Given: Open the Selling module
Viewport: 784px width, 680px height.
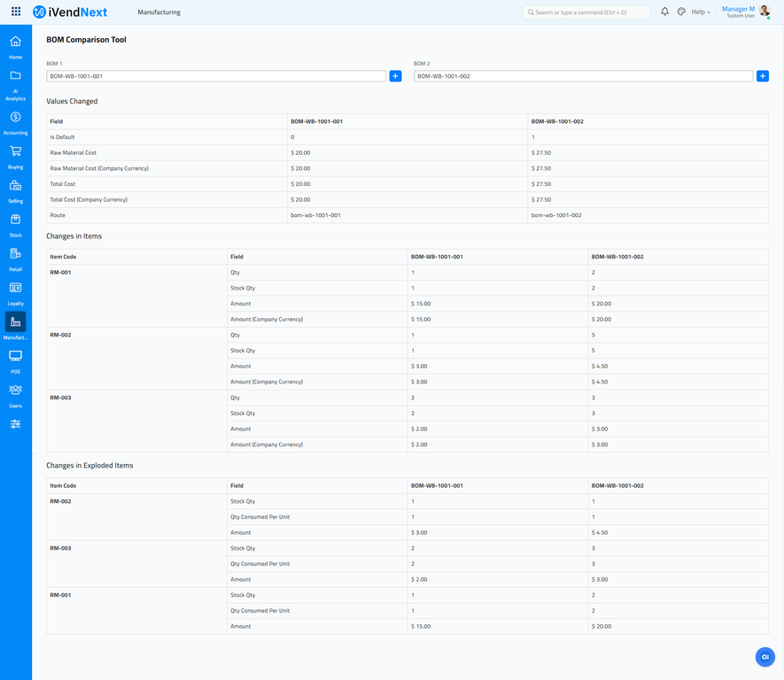Looking at the screenshot, I should 15,191.
